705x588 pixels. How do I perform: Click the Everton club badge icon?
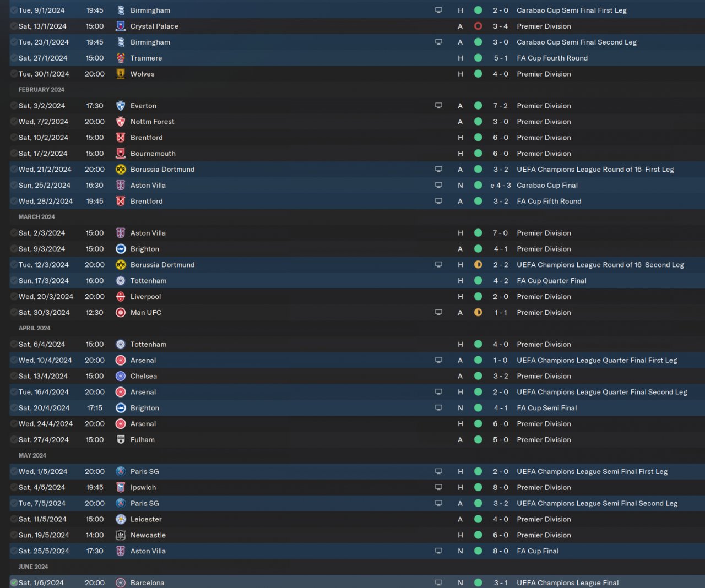click(121, 106)
